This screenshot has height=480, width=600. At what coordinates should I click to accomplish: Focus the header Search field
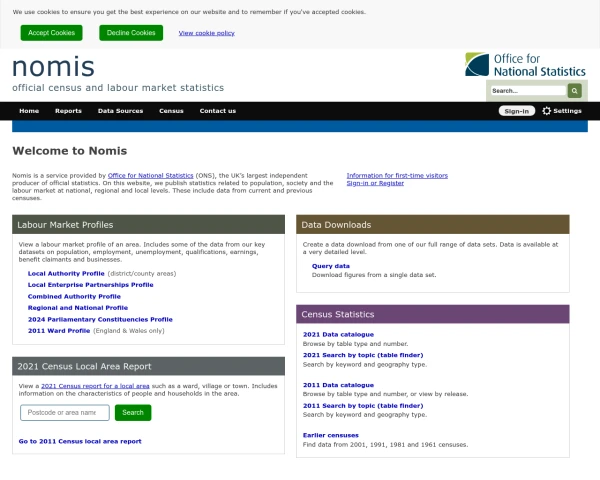point(528,91)
